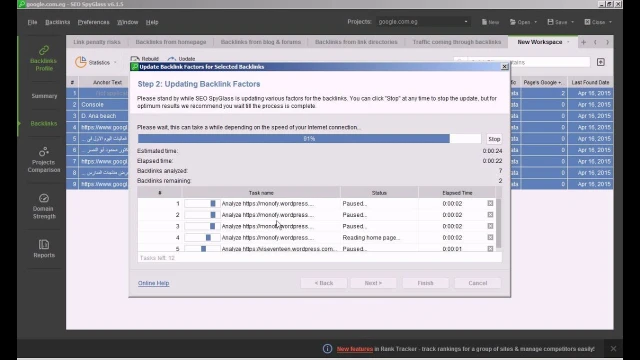Expand the Close button dropdown arrow
The image size is (640, 360).
point(611,22)
